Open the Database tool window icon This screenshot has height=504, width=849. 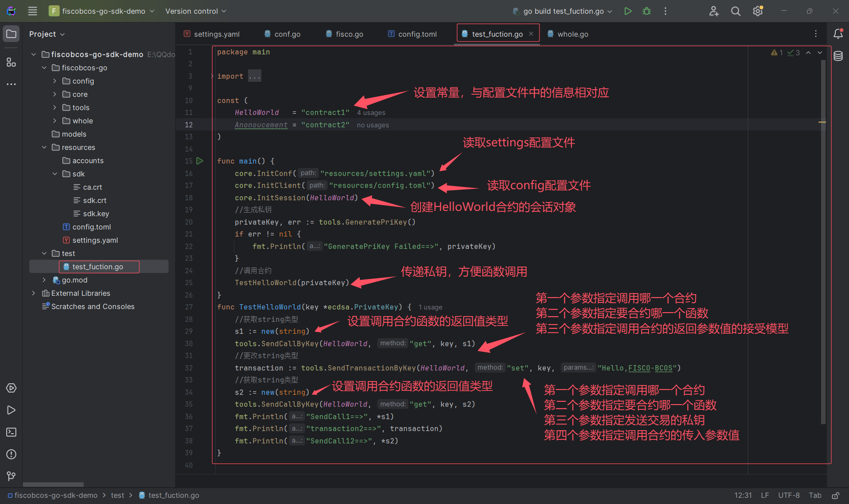point(838,56)
